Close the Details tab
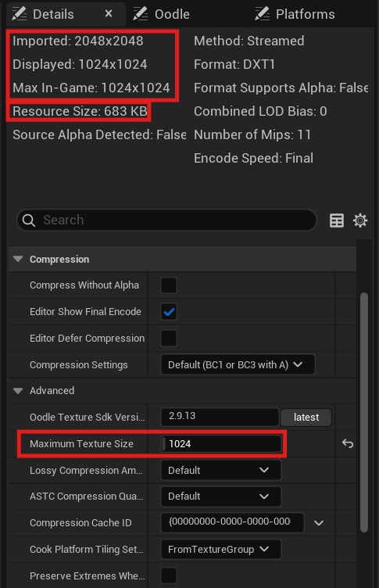 (x=109, y=13)
